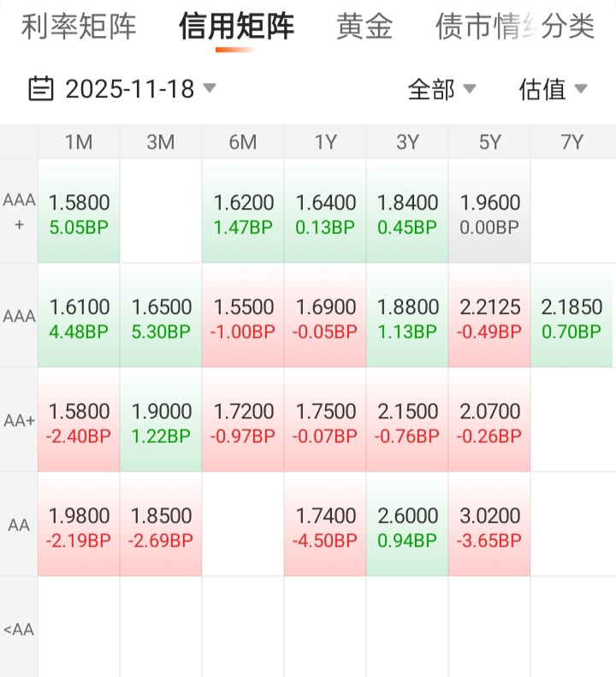Select the 7Y column header
This screenshot has height=677, width=616.
pos(572,142)
